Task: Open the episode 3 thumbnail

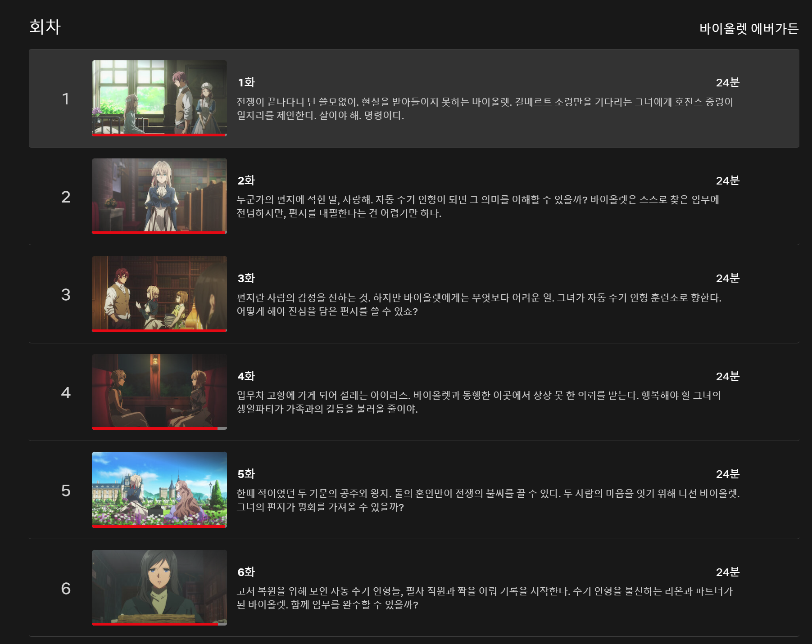Action: pos(159,294)
